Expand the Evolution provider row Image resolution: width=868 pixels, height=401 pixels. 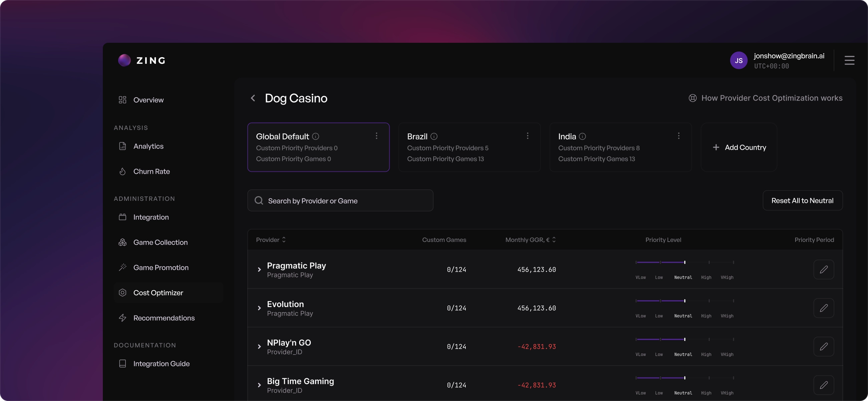click(259, 308)
